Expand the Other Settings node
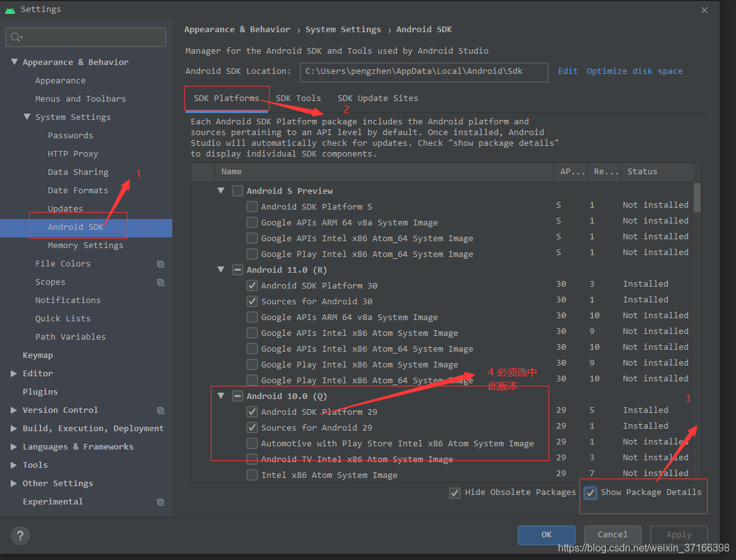 (14, 484)
